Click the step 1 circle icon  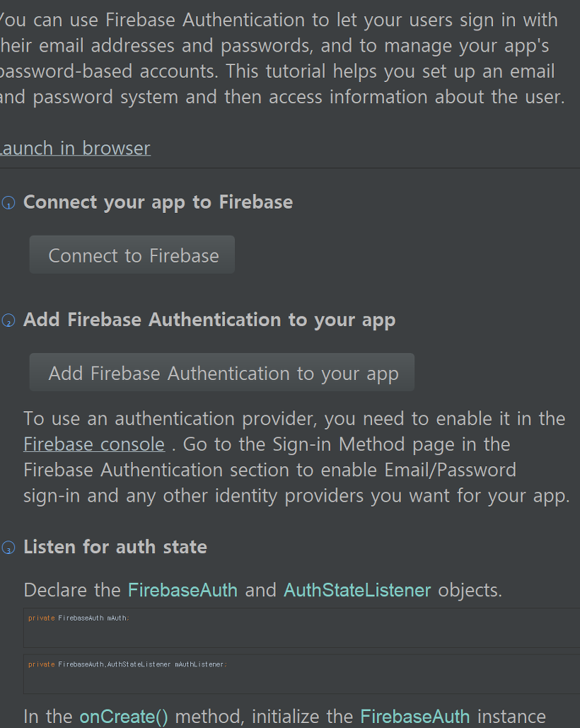pyautogui.click(x=8, y=203)
